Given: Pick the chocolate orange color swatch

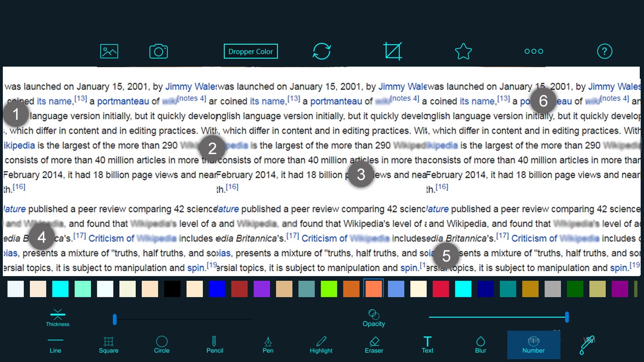Looking at the screenshot, I should (x=351, y=289).
